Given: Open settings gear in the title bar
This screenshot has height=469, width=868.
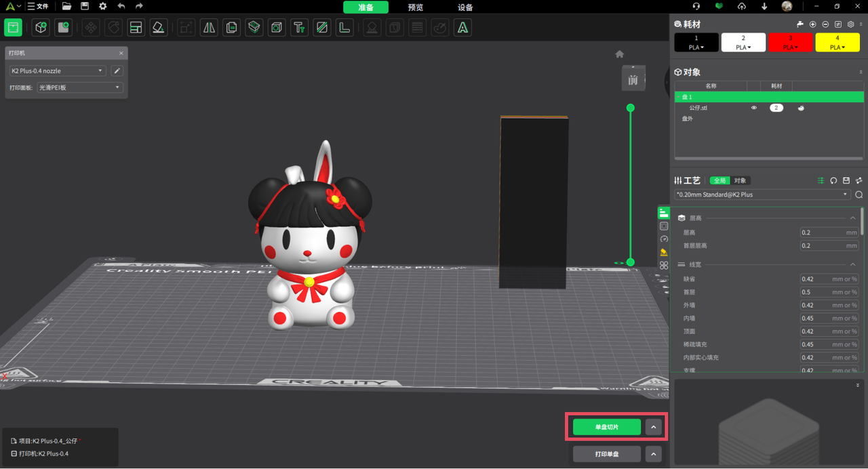Looking at the screenshot, I should pyautogui.click(x=103, y=6).
